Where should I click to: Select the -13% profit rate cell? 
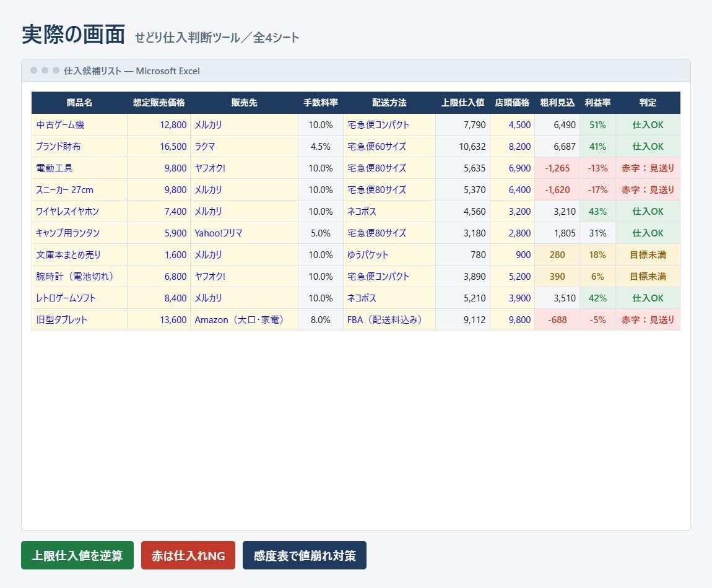pyautogui.click(x=597, y=168)
